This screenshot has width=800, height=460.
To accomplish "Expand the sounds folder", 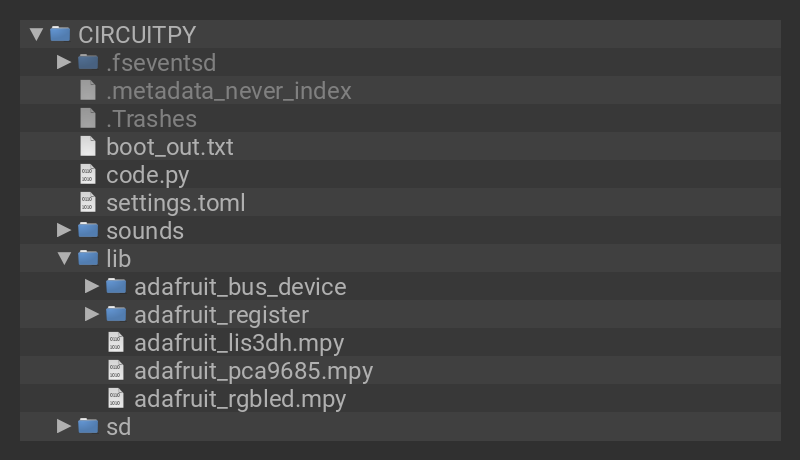I will click(64, 230).
